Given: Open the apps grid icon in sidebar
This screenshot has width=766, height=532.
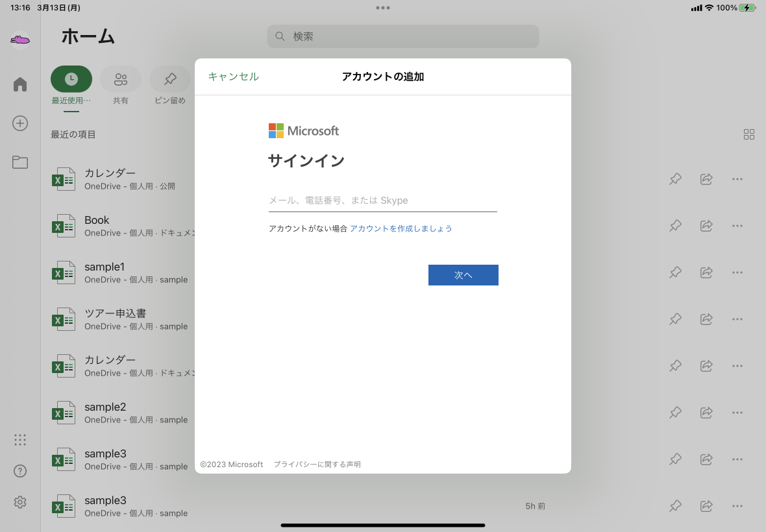Looking at the screenshot, I should [19, 440].
